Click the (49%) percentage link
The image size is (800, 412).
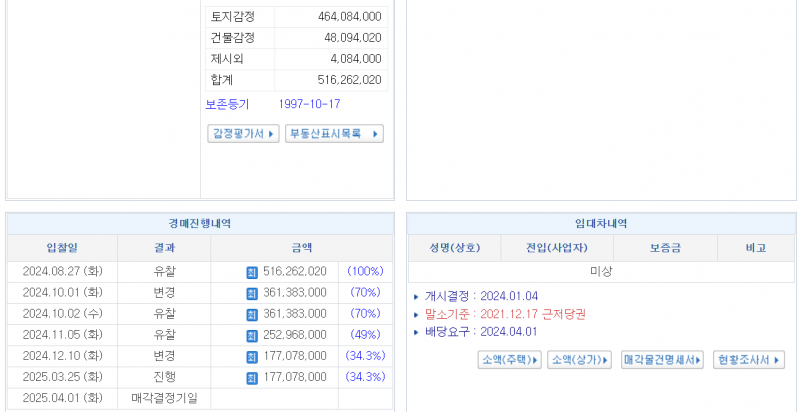(365, 335)
